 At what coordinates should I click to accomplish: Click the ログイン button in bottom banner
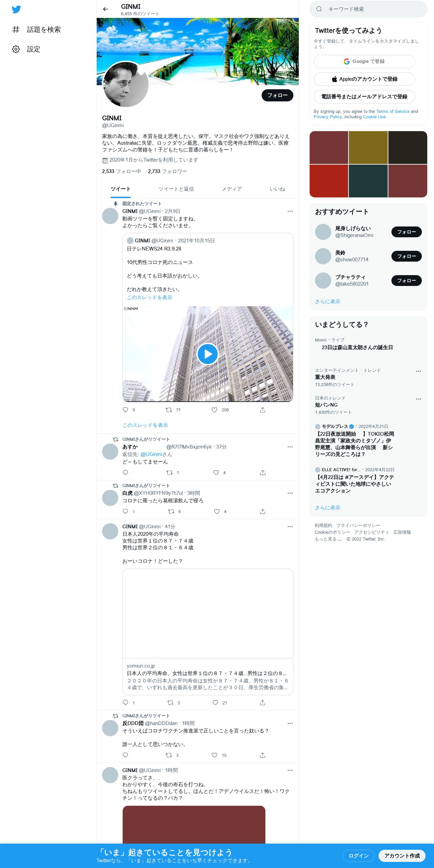click(358, 856)
